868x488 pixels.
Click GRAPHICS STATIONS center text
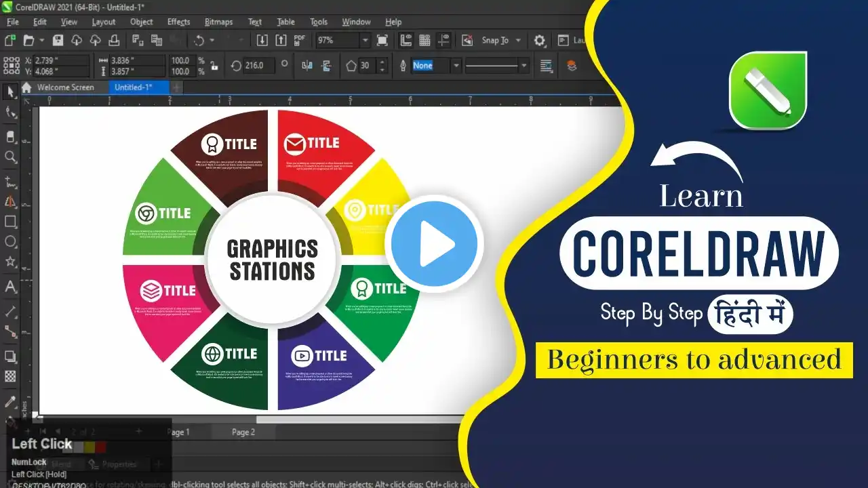272,260
